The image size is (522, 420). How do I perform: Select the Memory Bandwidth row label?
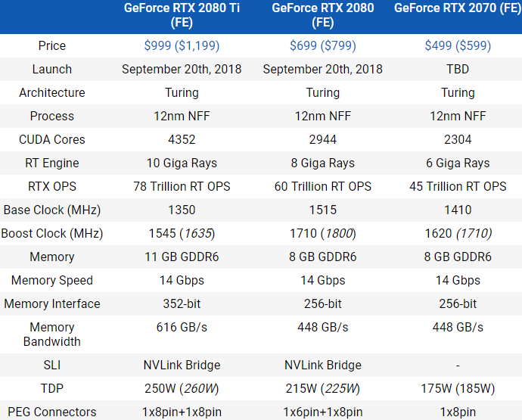[x=52, y=334]
